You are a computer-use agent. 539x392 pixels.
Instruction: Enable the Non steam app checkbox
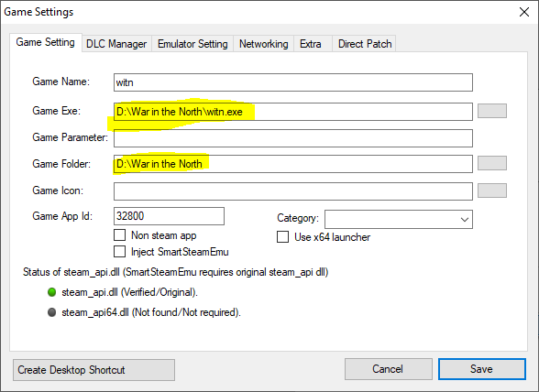click(x=119, y=235)
